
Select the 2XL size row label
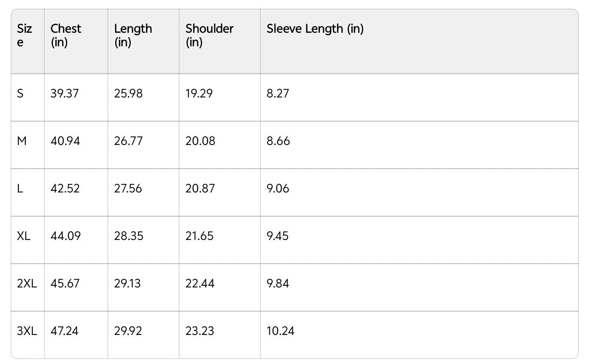(x=27, y=283)
